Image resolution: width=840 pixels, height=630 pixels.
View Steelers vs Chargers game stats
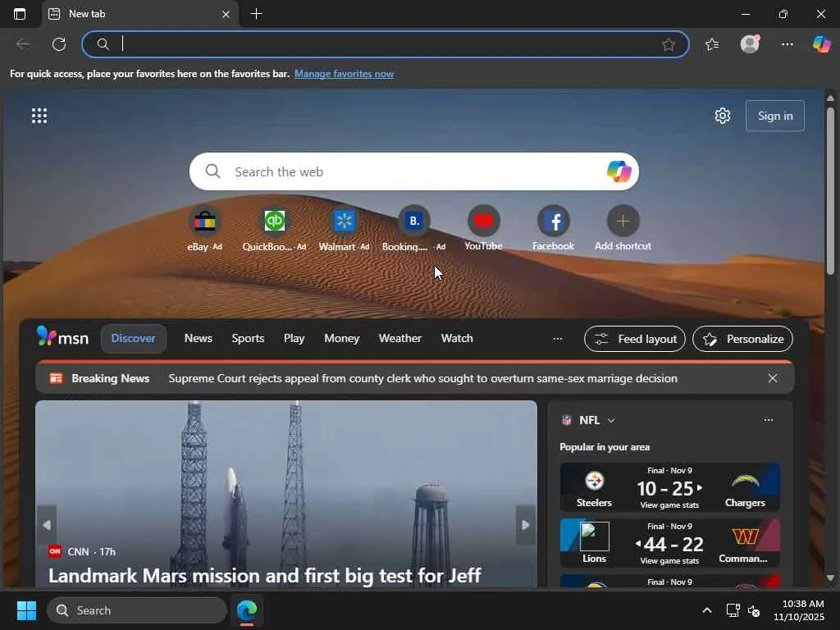[x=669, y=505]
